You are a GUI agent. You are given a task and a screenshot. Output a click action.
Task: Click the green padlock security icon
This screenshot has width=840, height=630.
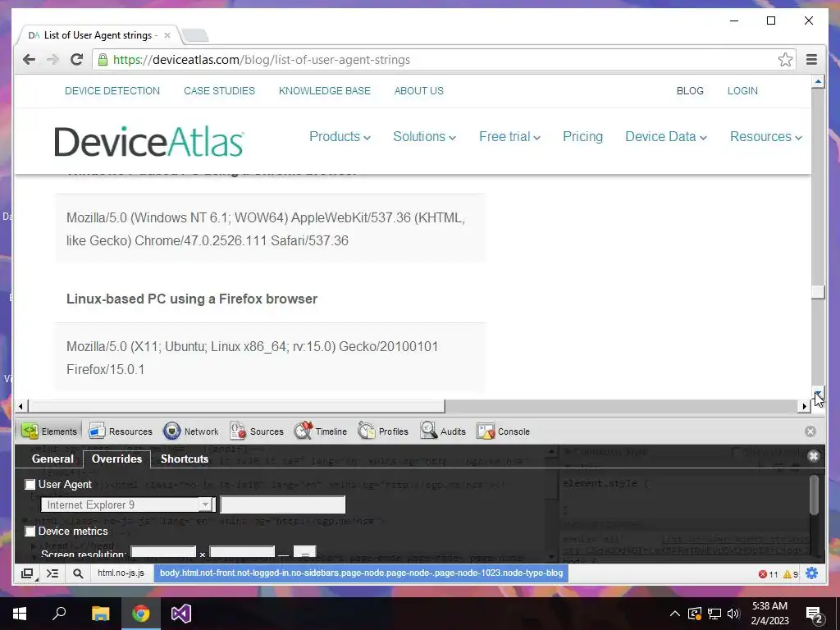click(103, 59)
